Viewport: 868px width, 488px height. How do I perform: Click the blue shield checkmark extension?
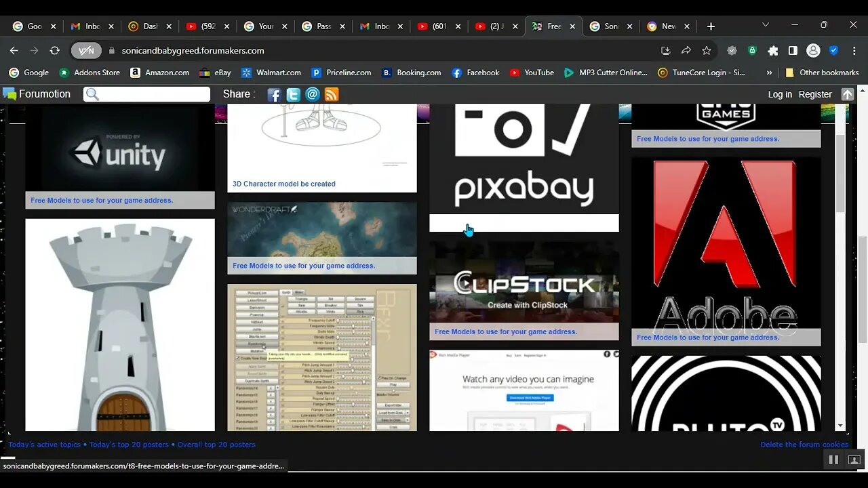[834, 51]
